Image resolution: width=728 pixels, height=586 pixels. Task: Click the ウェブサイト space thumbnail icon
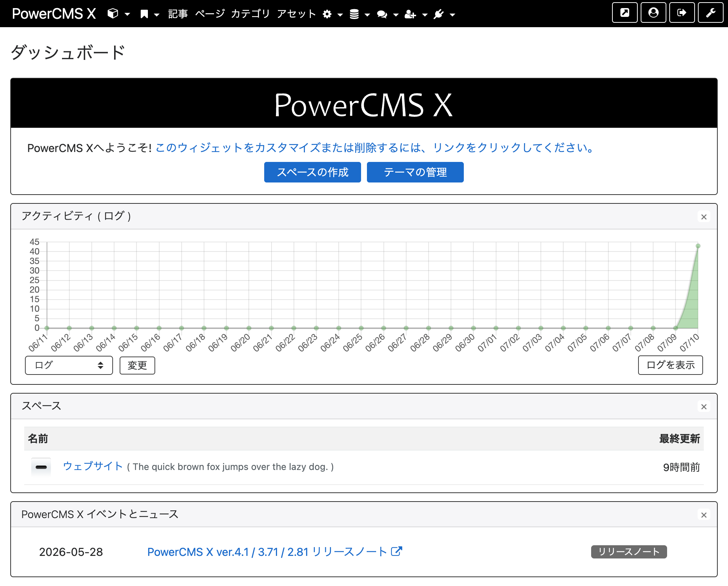coord(41,467)
